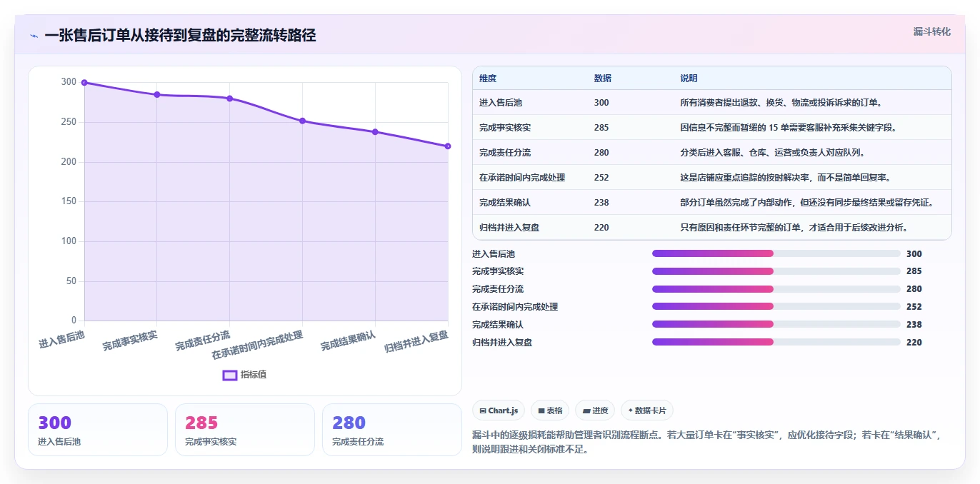Click chart data point for 完成结果确认
The image size is (980, 484).
click(375, 131)
